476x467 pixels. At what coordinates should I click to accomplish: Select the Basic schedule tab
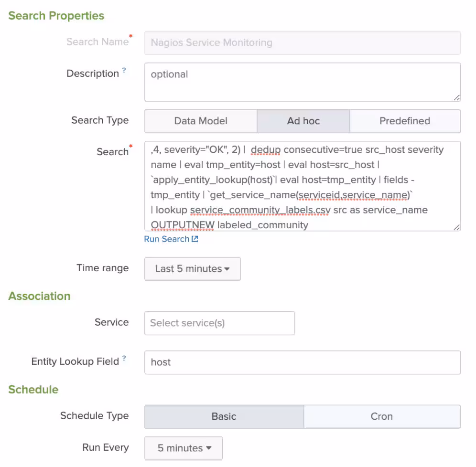223,416
